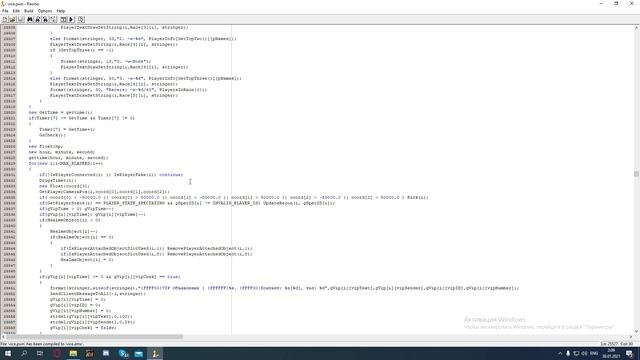The width and height of the screenshot is (640, 360).
Task: Click the microphone icon in the system tray
Action: (x=568, y=353)
